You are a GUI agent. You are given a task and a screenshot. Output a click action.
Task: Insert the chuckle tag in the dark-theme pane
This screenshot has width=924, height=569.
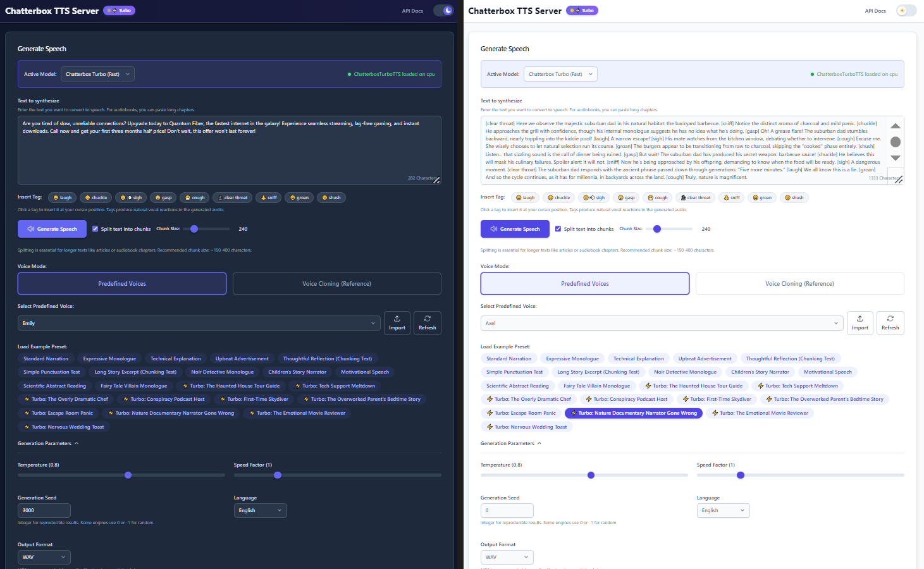[x=96, y=197]
